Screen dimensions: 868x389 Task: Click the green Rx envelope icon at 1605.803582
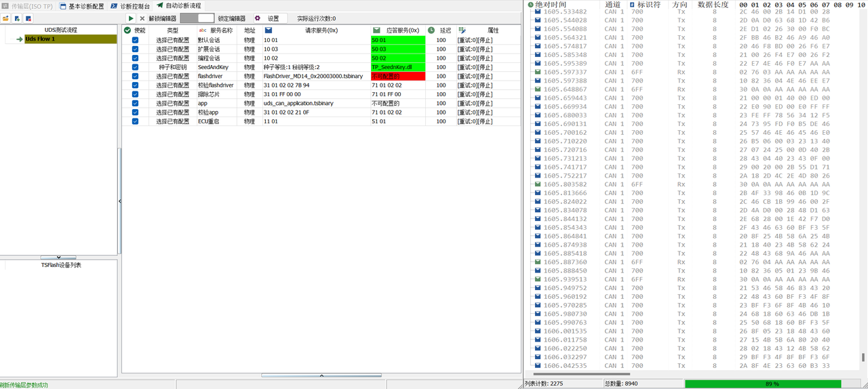pos(538,184)
